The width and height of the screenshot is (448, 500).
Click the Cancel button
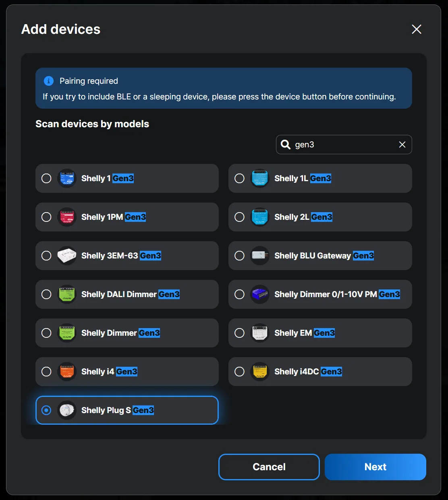click(x=269, y=467)
